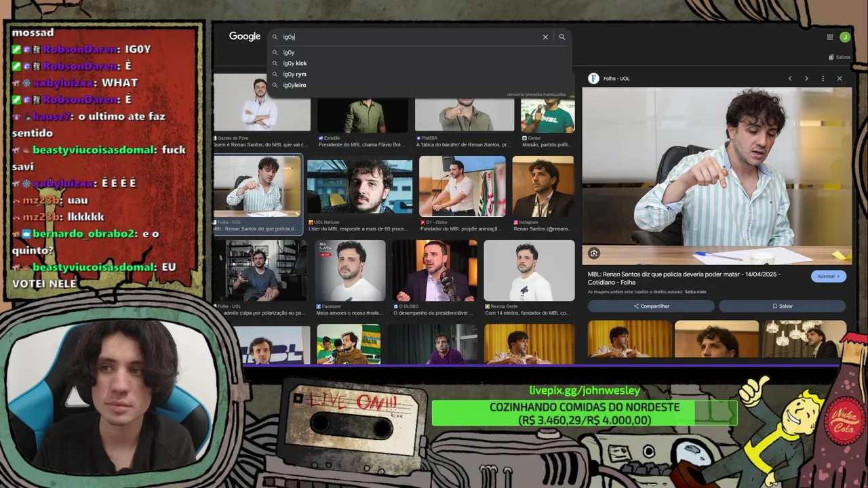This screenshot has width=868, height=488.
Task: Click the 'Saiba mais' link
Action: [695, 292]
